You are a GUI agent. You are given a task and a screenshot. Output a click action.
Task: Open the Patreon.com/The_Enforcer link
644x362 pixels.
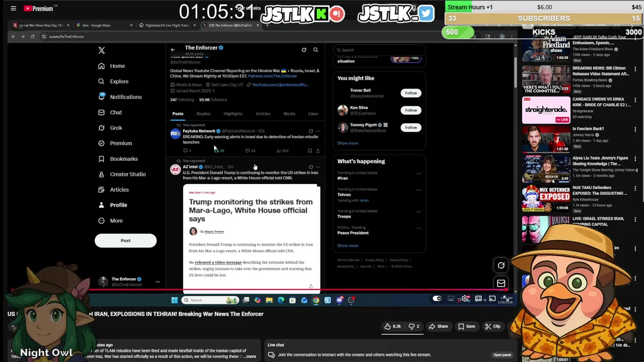(x=273, y=76)
